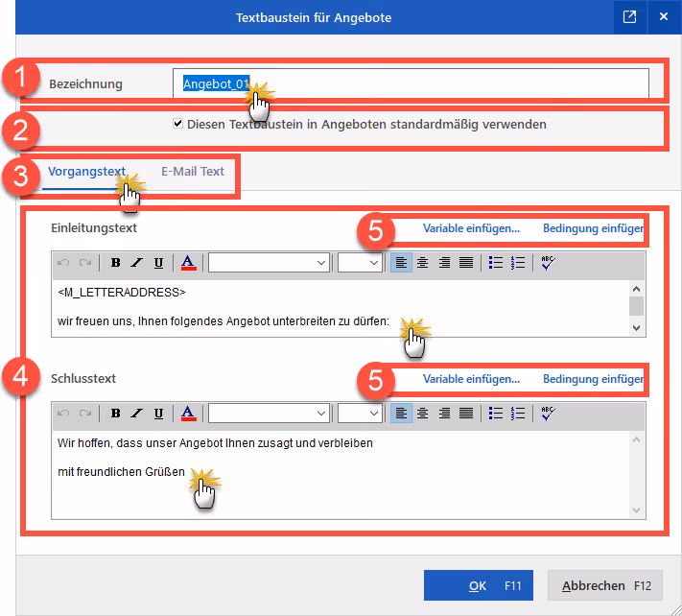682x616 pixels.
Task: Click 'Bedingung einfügen' for Einleitungstext
Action: pos(593,228)
